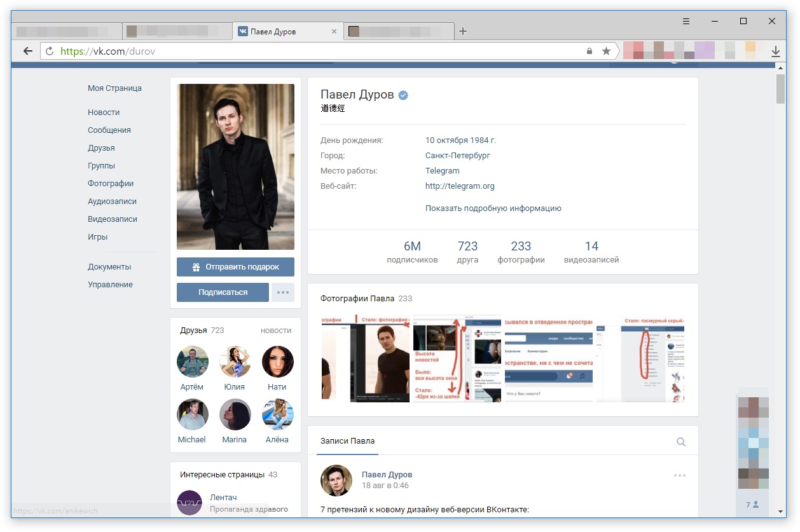Click the Санкт-Петербург city link

point(458,156)
